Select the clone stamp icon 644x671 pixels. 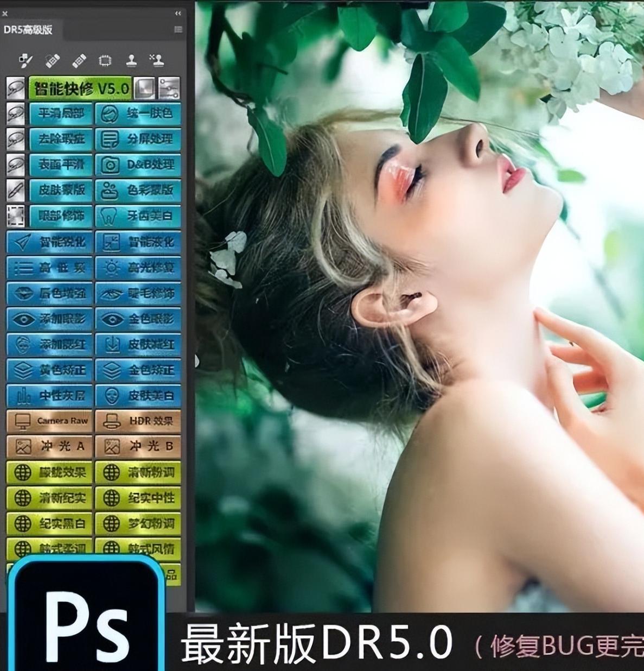[x=132, y=61]
